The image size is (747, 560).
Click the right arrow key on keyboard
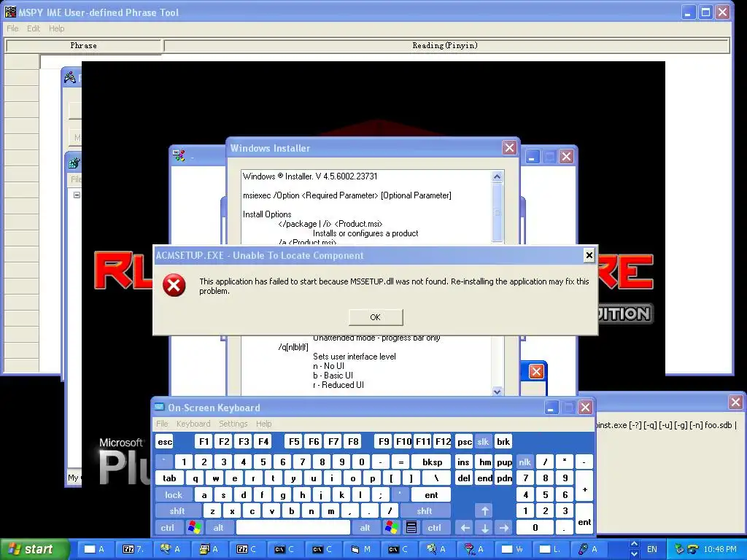pyautogui.click(x=503, y=527)
